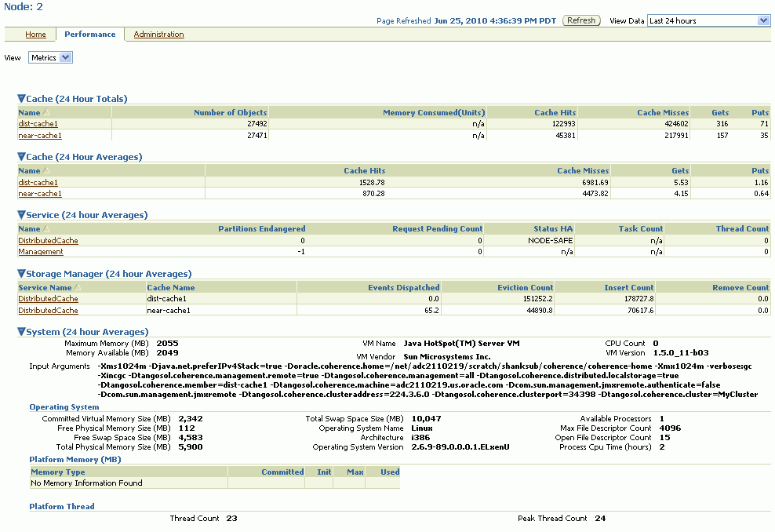Click the Platform Thread section heading
This screenshot has width=775, height=532.
click(x=62, y=506)
